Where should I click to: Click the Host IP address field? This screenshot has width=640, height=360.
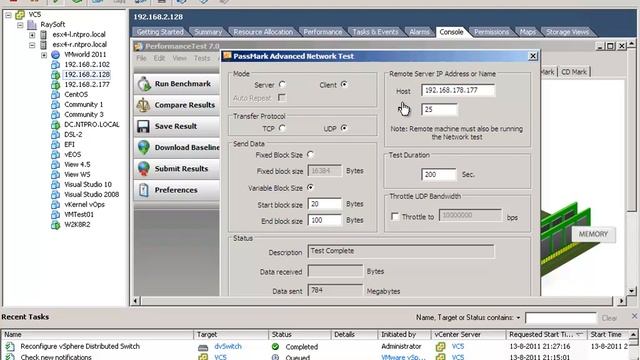click(458, 90)
